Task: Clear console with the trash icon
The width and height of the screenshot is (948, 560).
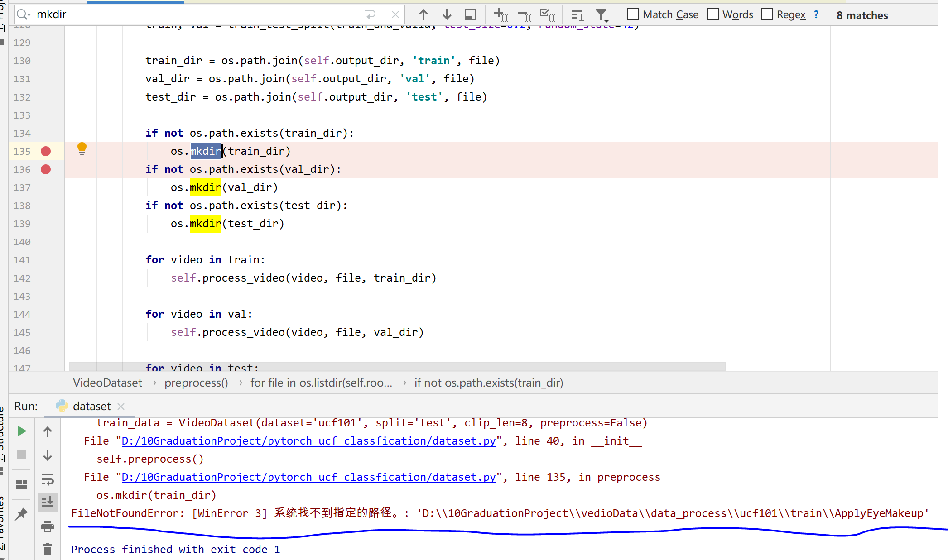Action: (47, 549)
